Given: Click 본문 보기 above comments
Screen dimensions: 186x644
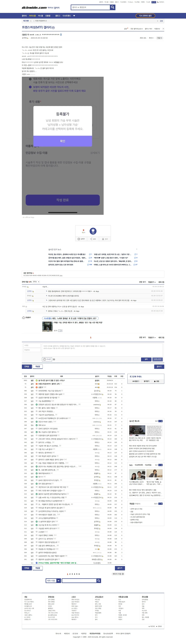Looking at the screenshot, I should coord(143,282).
